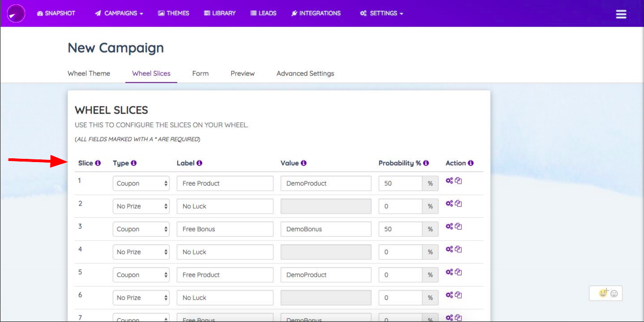
Task: Open settings gears for slice 5
Action: tap(449, 272)
